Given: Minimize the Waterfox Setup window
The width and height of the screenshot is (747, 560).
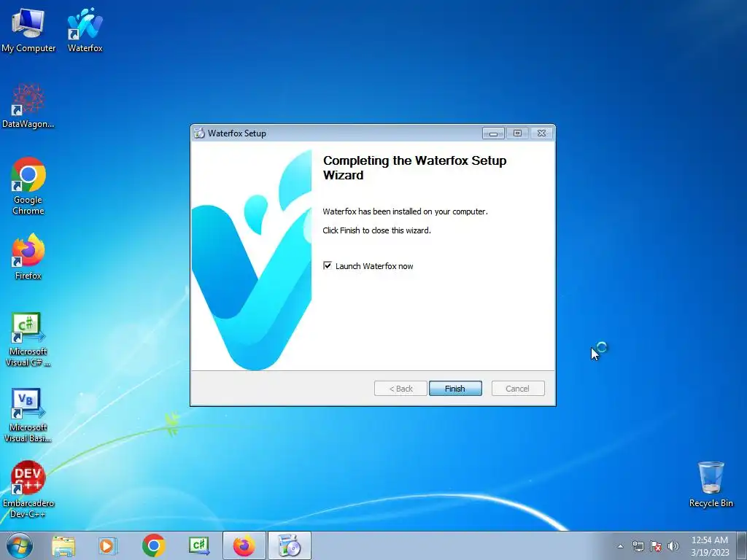Looking at the screenshot, I should point(493,133).
